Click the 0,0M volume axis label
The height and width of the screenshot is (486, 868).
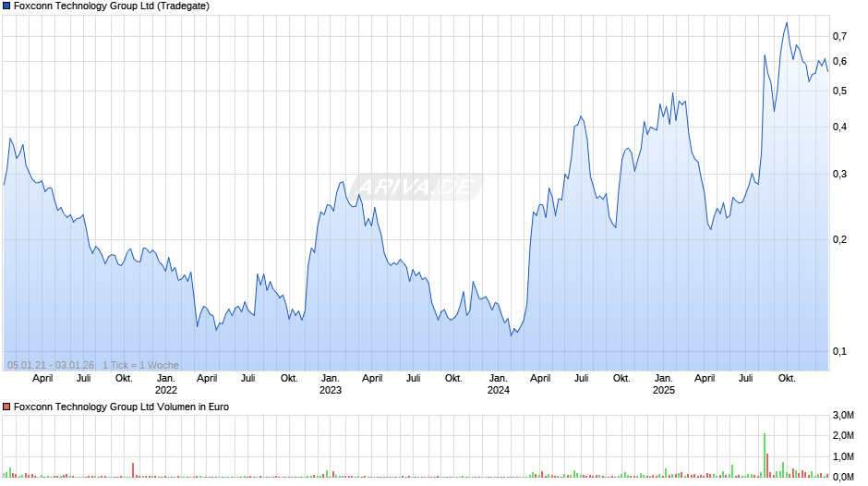pyautogui.click(x=843, y=477)
